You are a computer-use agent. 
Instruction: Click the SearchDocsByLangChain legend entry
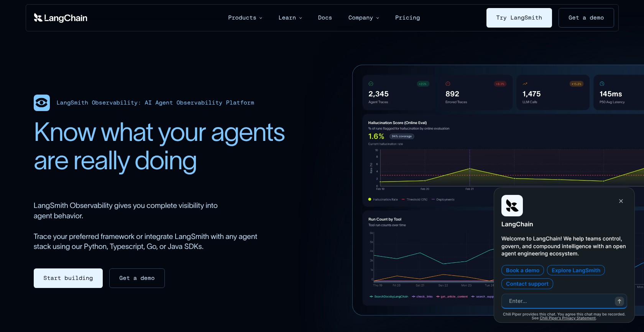[x=389, y=296]
